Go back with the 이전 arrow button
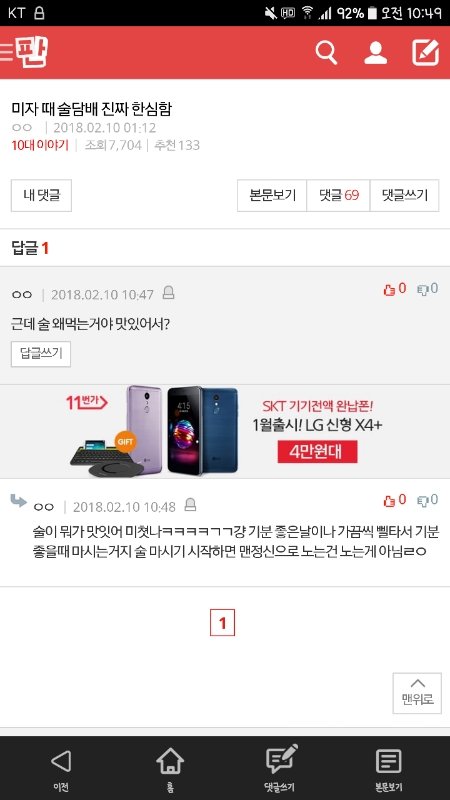The height and width of the screenshot is (800, 450). (61, 769)
